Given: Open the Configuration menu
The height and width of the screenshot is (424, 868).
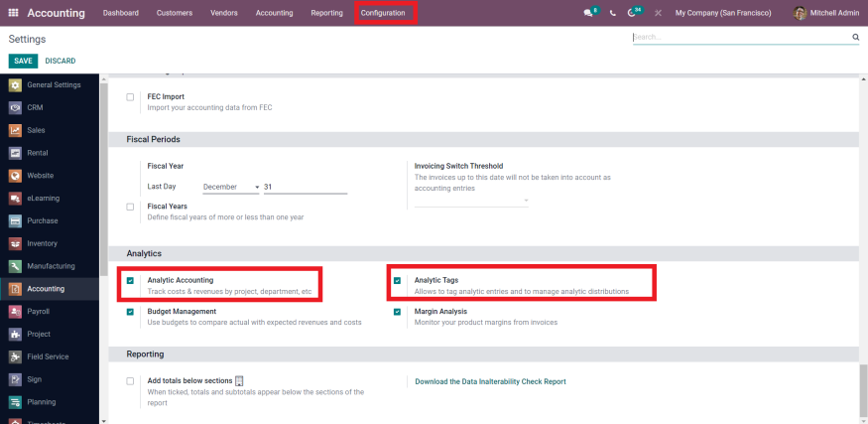Looking at the screenshot, I should point(383,13).
